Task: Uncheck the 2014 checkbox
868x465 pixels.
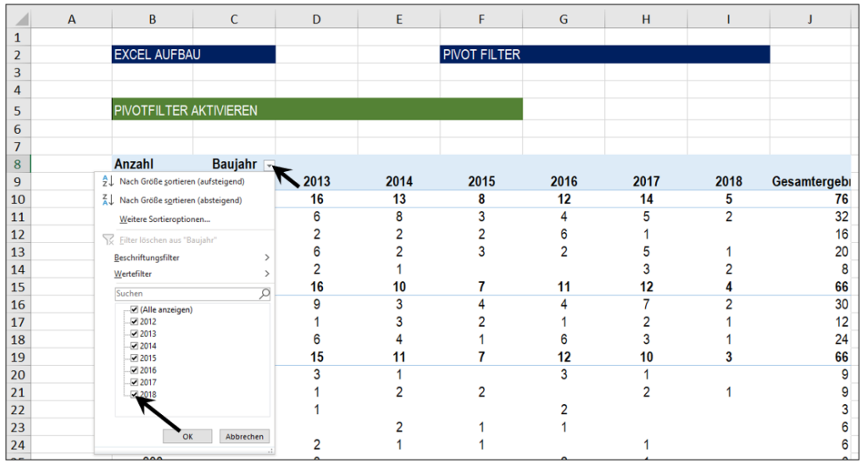Action: point(134,346)
